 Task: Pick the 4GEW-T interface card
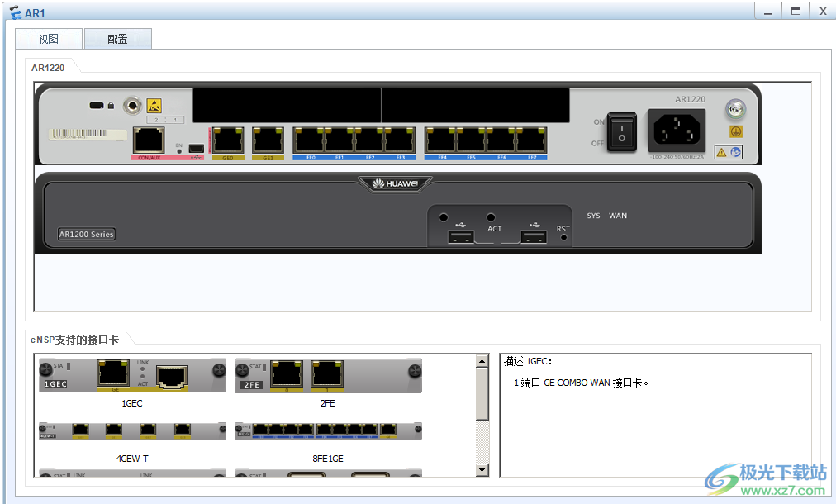pyautogui.click(x=132, y=430)
